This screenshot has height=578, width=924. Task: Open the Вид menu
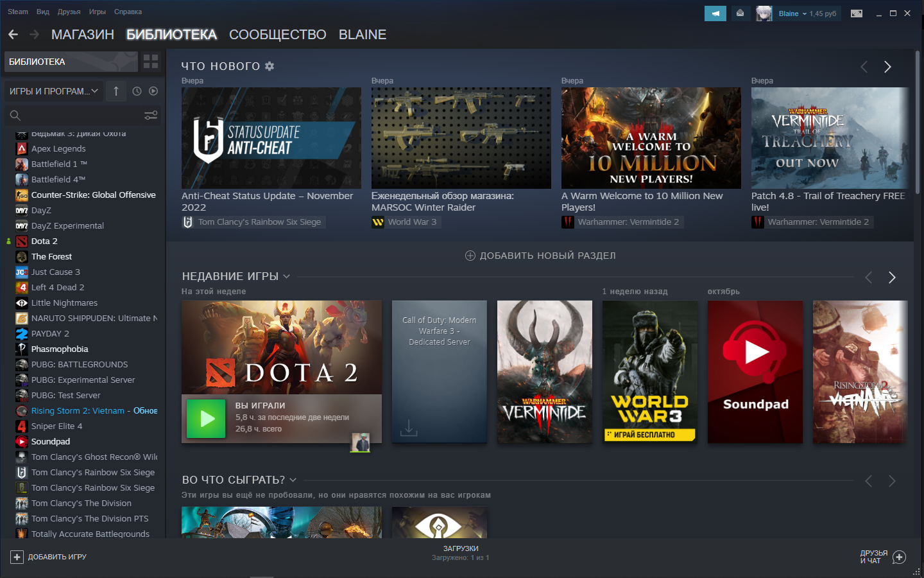click(x=43, y=12)
